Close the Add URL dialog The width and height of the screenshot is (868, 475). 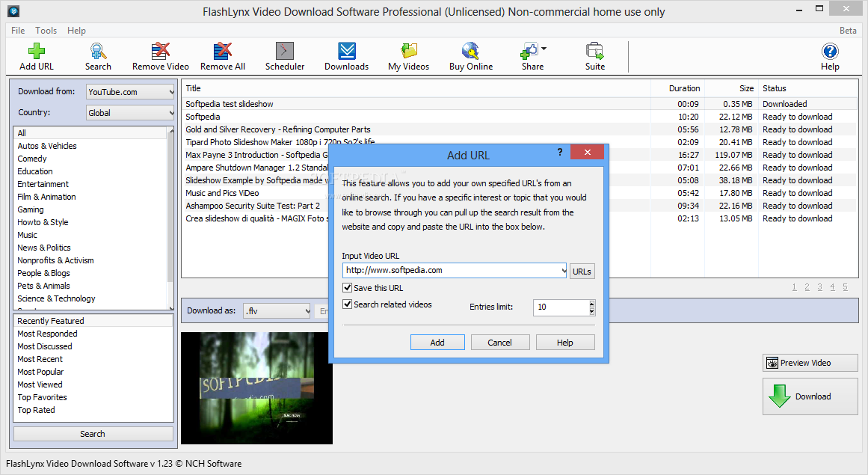click(588, 152)
